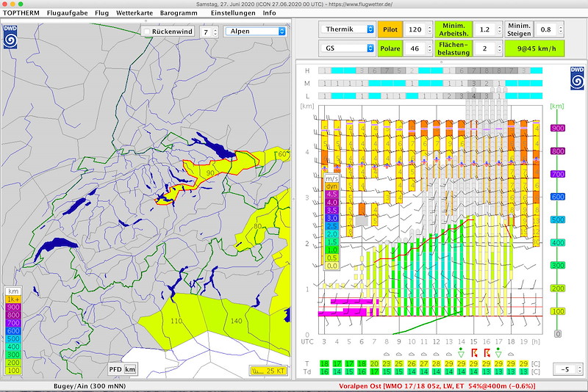Click the green shower symbol at 14 UTC
This screenshot has height=392, width=588.
(x=462, y=352)
